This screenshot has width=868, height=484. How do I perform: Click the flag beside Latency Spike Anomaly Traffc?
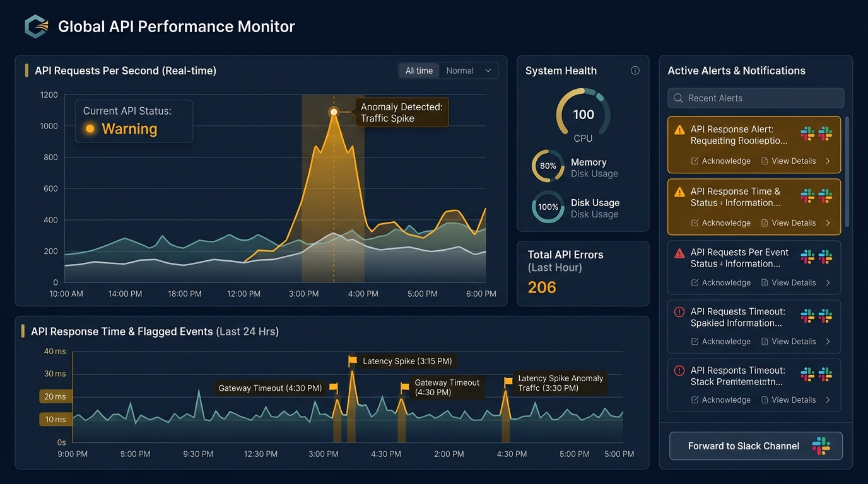click(x=508, y=382)
